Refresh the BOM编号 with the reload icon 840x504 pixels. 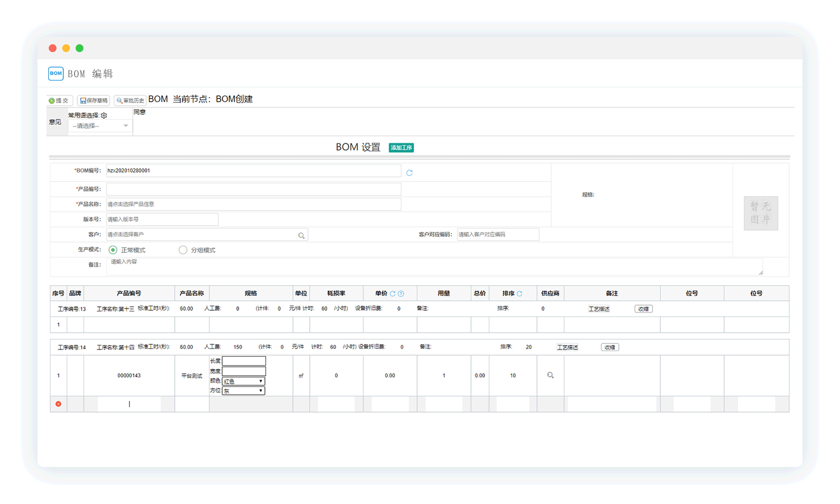point(409,173)
